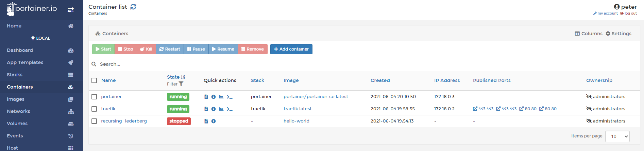
Task: Click the Stacks list icon in sidebar
Action: click(x=71, y=75)
